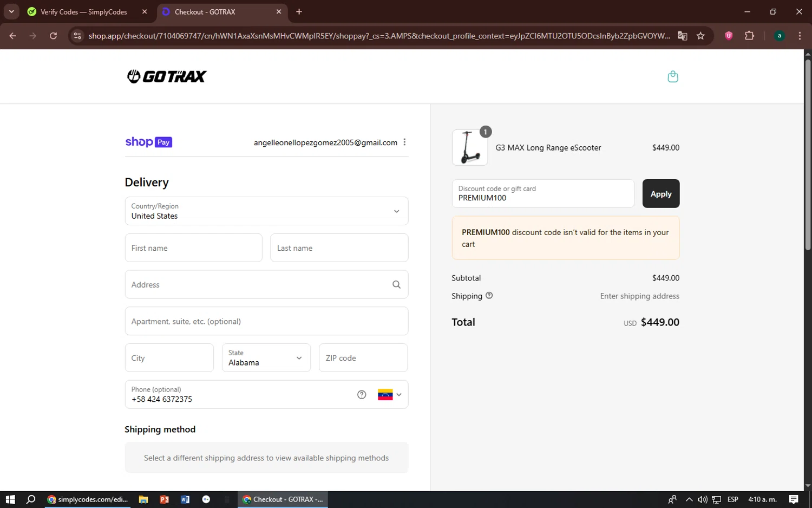Show shipping info help icon
The width and height of the screenshot is (812, 508).
tap(489, 296)
